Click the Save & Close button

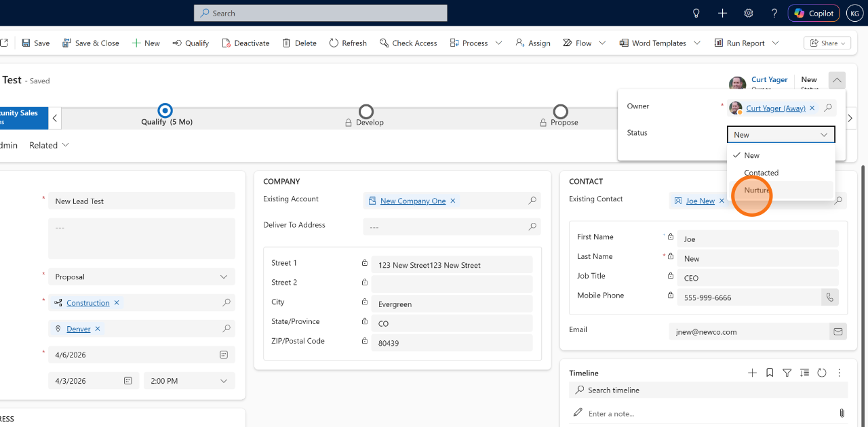[x=91, y=43]
